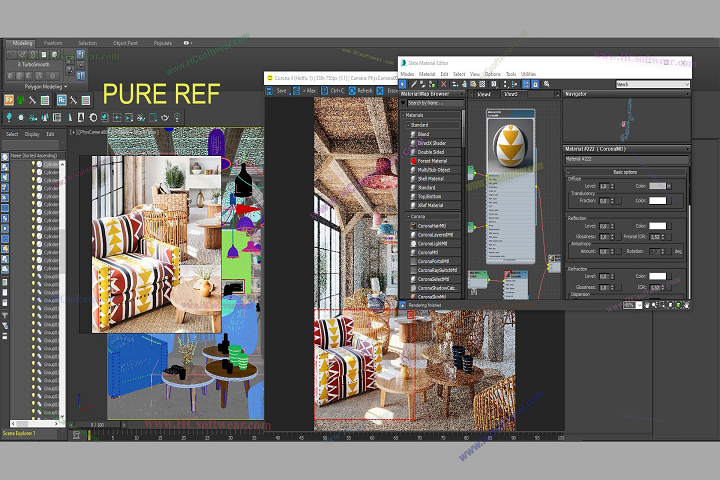Click the Corona lightbulb outline icon
The height and width of the screenshot is (480, 720).
pyautogui.click(x=177, y=118)
